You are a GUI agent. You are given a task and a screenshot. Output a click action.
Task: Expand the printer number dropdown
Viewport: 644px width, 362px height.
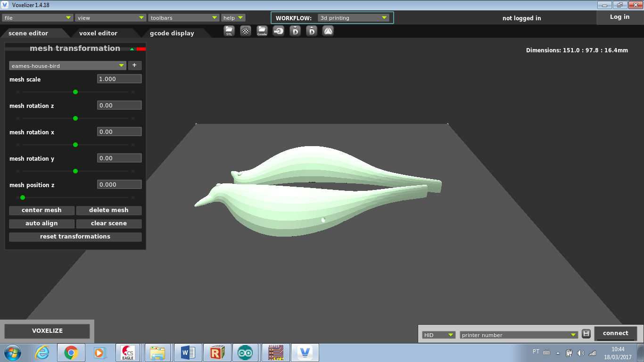point(519,335)
